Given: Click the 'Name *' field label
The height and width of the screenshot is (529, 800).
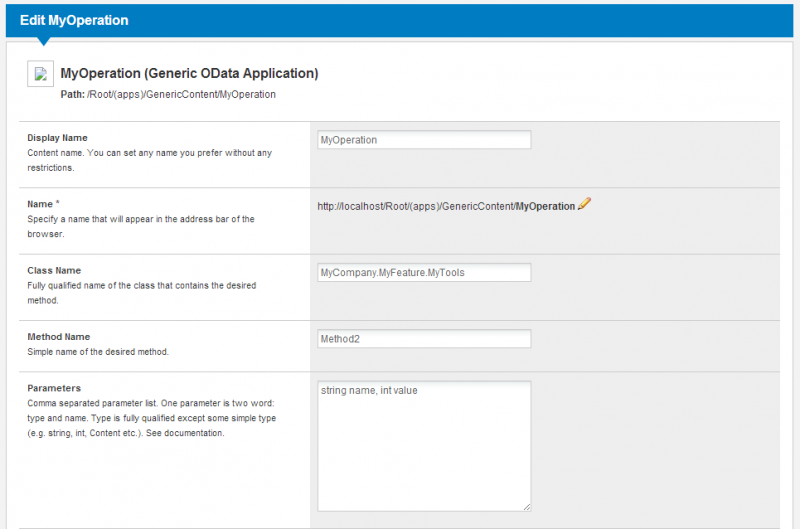Looking at the screenshot, I should point(43,204).
